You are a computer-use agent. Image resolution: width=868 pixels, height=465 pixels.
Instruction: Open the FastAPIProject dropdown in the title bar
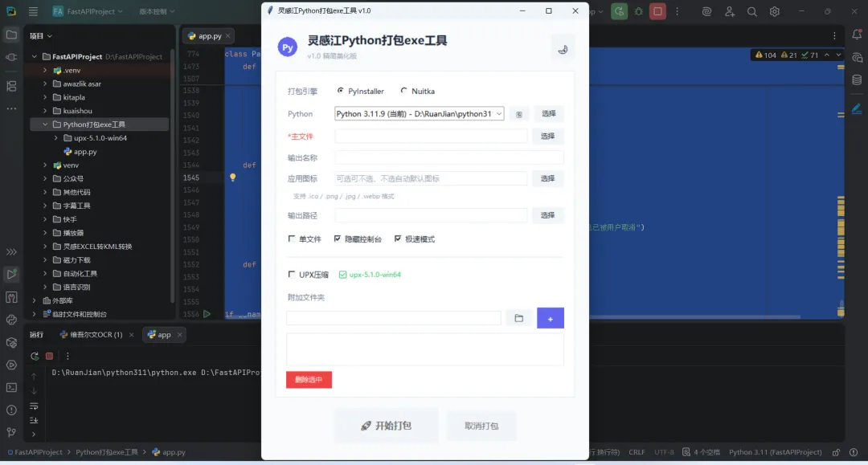point(88,11)
